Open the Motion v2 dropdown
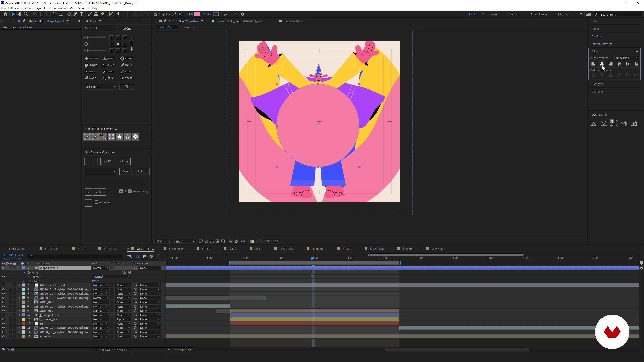Image resolution: width=644 pixels, height=362 pixels. tap(100, 28)
